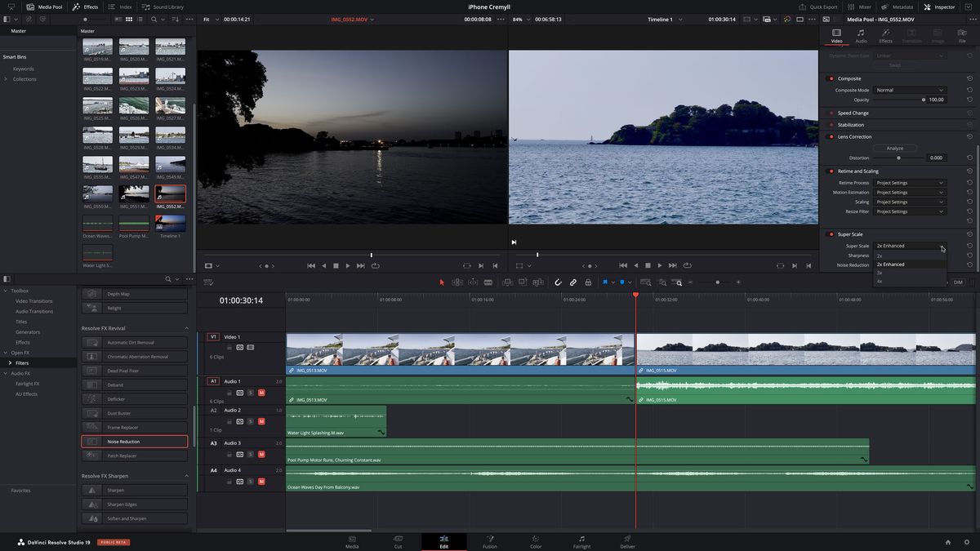Mute the Audio 1 track
The height and width of the screenshot is (551, 980).
point(262,393)
